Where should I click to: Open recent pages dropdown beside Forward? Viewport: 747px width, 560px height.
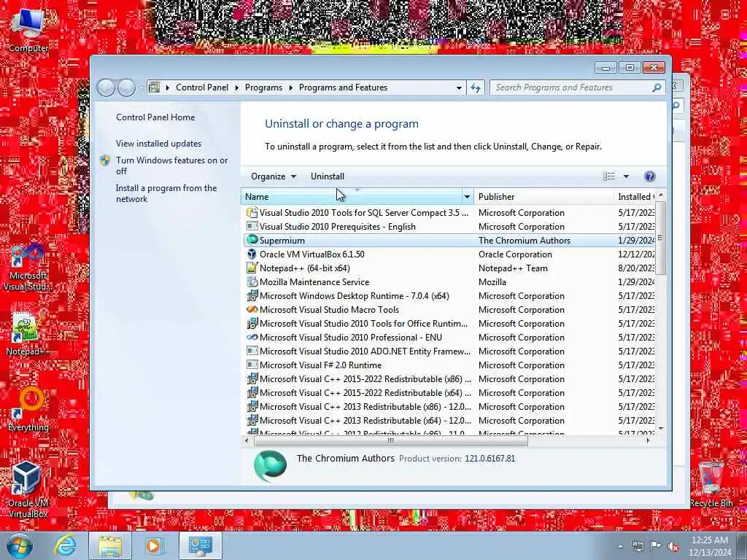point(140,87)
